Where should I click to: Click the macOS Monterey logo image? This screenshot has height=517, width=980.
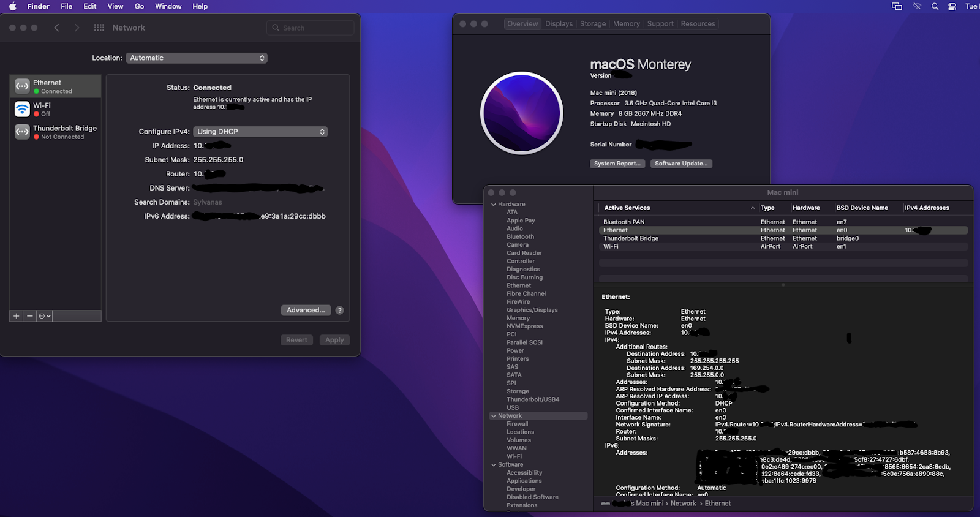[522, 113]
